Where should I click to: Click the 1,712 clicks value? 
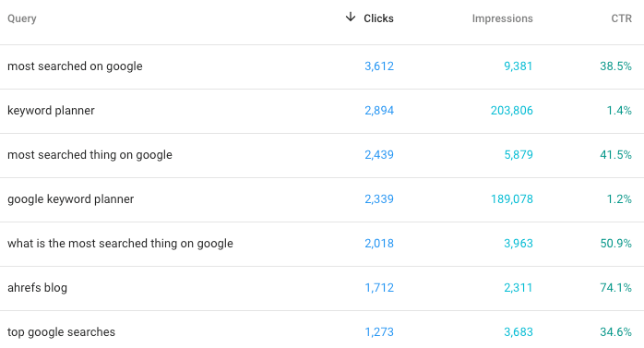pos(379,288)
